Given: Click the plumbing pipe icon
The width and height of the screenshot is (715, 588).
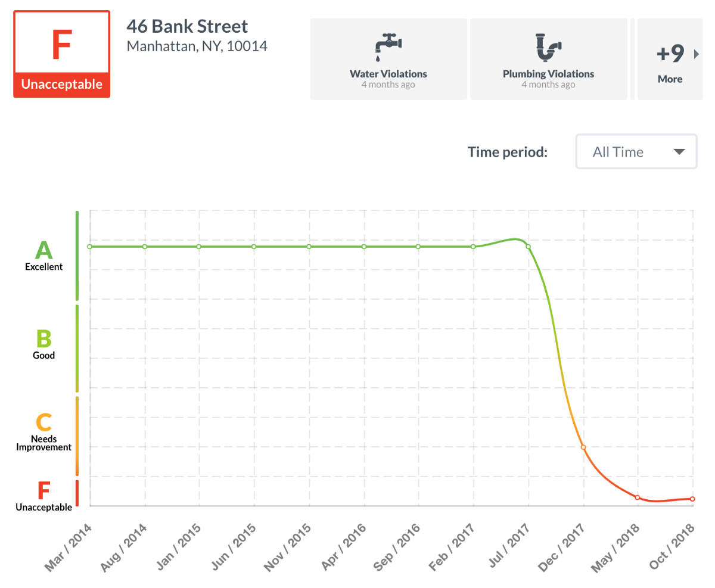Looking at the screenshot, I should point(549,48).
